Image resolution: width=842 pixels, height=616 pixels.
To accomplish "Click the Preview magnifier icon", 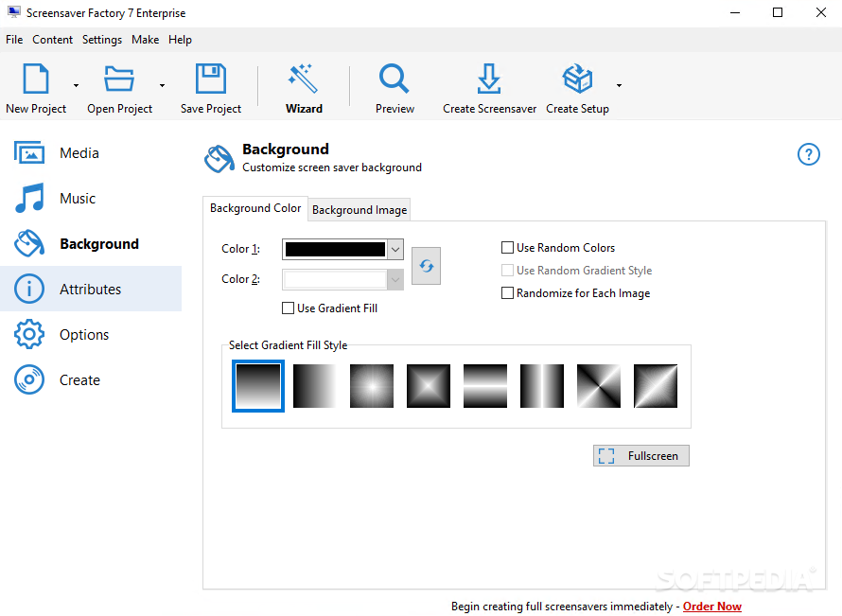I will (x=395, y=79).
